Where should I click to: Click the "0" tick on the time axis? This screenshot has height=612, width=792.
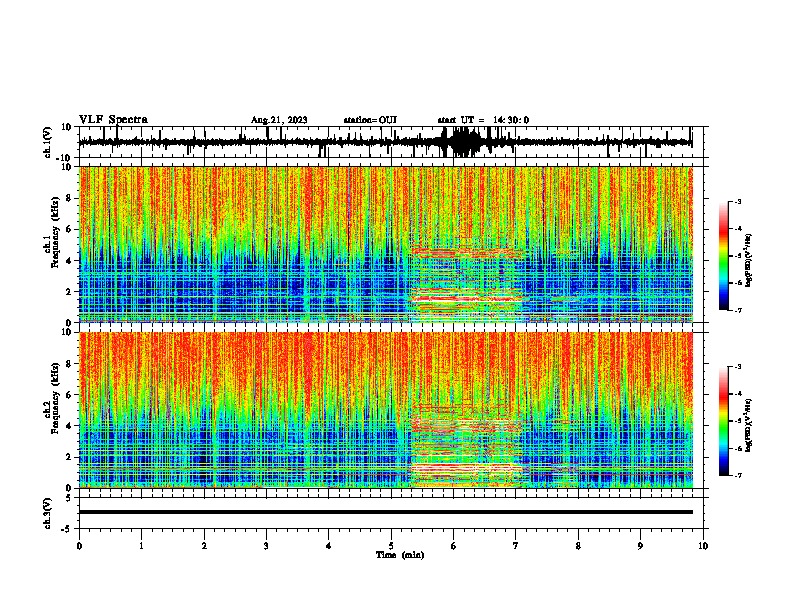[79, 546]
